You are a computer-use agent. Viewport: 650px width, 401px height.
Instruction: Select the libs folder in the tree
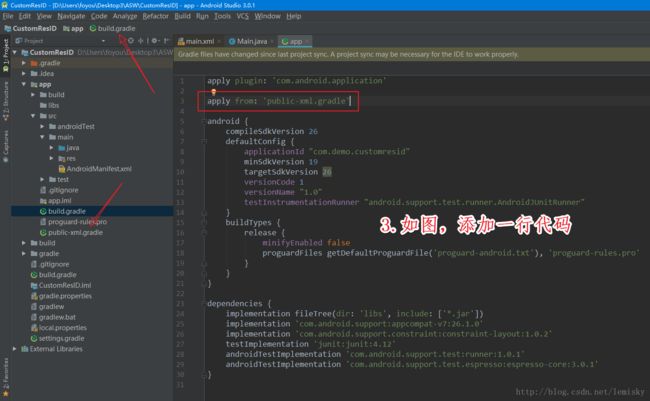pos(49,105)
